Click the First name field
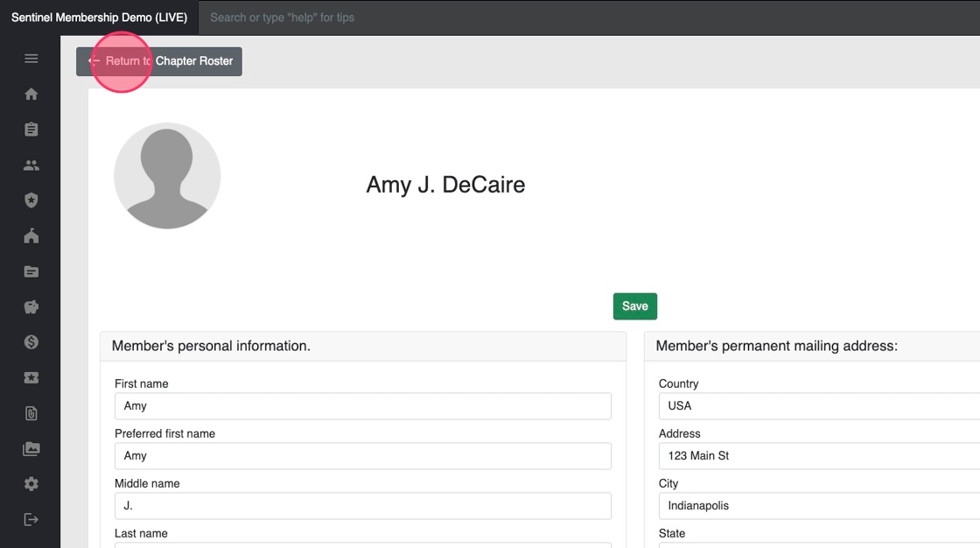This screenshot has height=548, width=980. [x=362, y=406]
